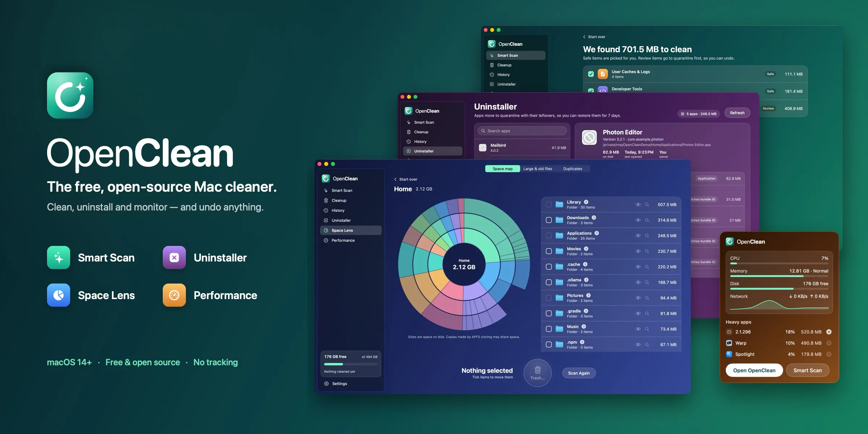The width and height of the screenshot is (868, 434).
Task: Tick the Movies folder checkbox
Action: click(x=549, y=251)
